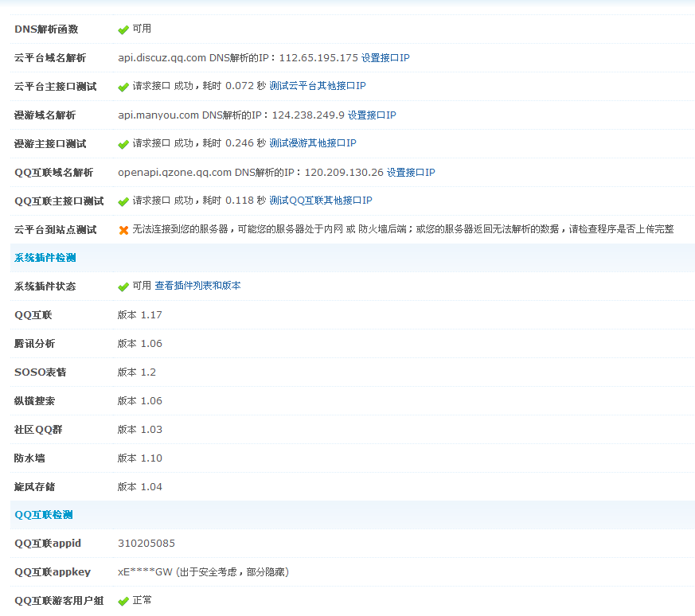
Task: Select the QQ互联检测 section header
Action: click(44, 514)
